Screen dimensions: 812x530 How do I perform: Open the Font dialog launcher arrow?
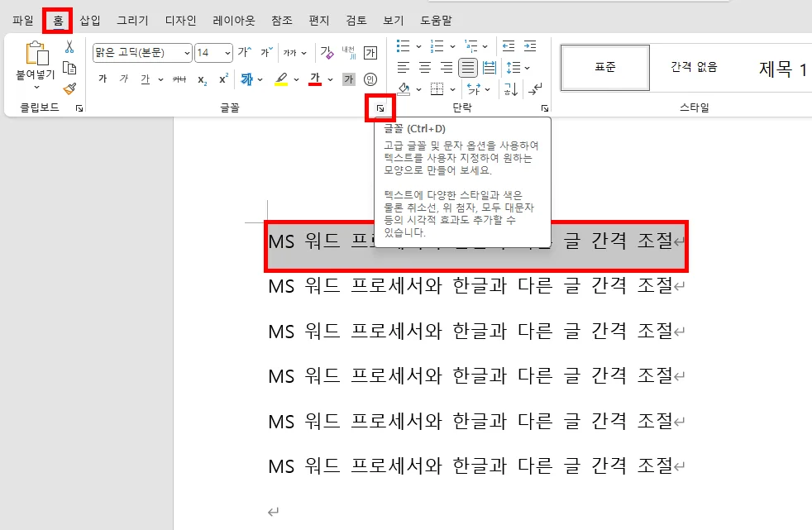coord(380,107)
